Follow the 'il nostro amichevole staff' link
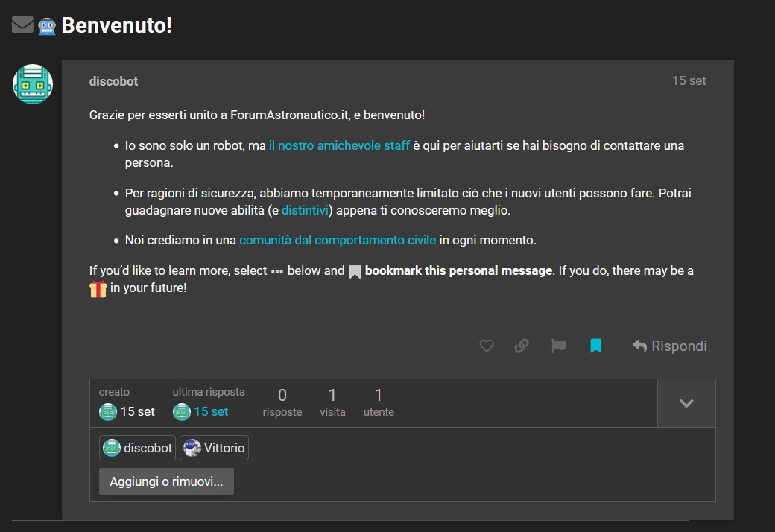Screen dimensions: 775x532 339,145
